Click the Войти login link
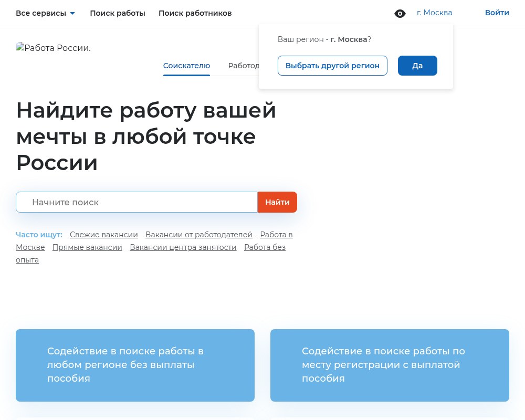 [497, 13]
